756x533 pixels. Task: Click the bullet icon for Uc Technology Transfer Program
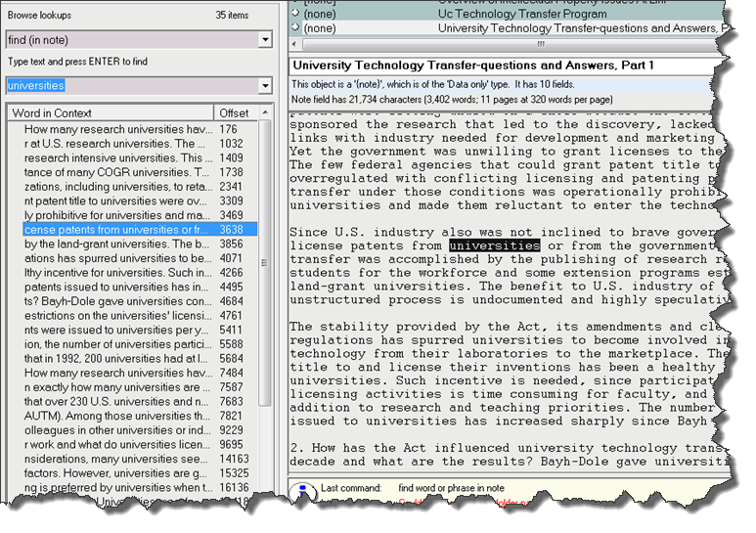coord(296,15)
